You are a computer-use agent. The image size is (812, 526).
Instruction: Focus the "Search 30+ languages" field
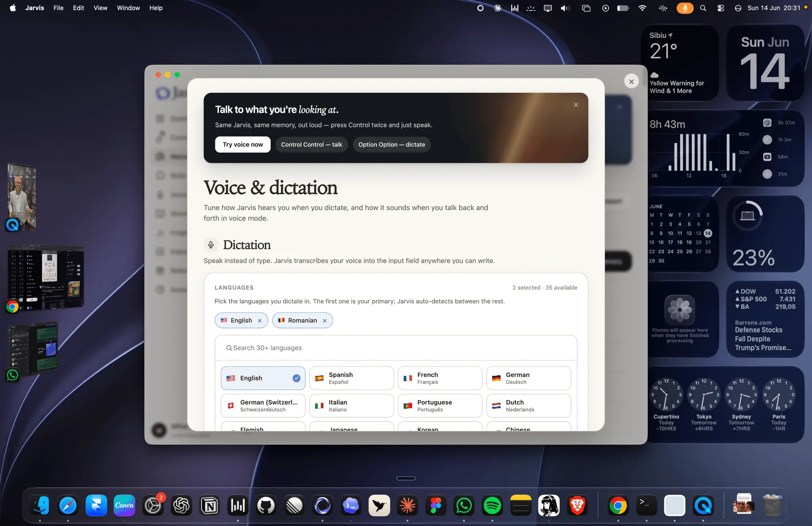click(396, 348)
